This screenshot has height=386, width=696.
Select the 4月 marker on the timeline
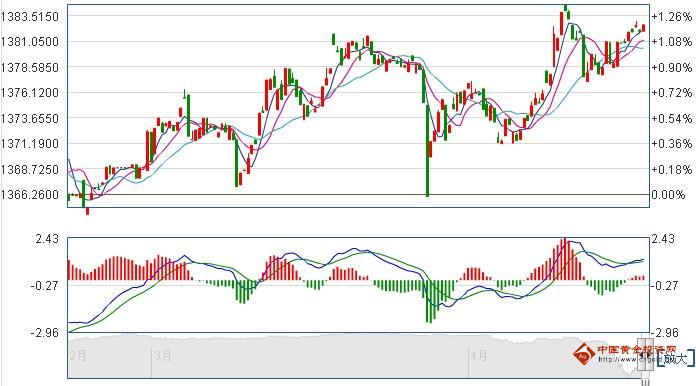coord(479,355)
